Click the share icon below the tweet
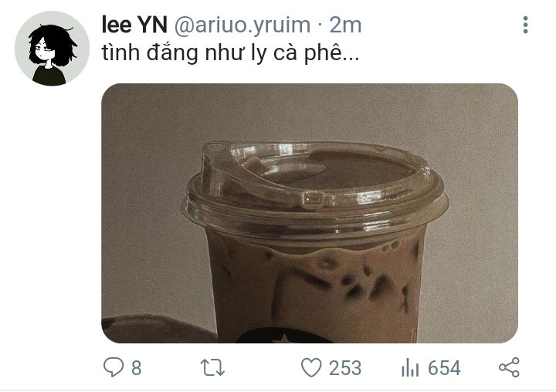Image resolution: width=556 pixels, height=392 pixels. pyautogui.click(x=509, y=367)
